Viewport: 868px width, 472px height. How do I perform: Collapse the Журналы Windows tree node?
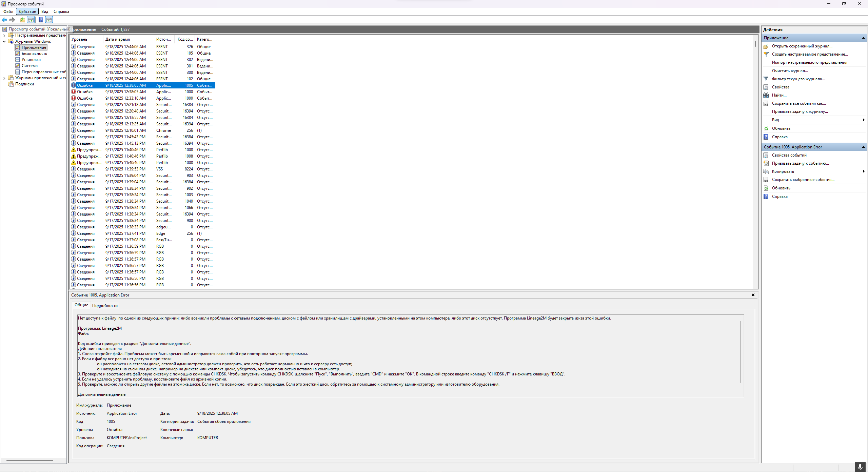click(4, 41)
